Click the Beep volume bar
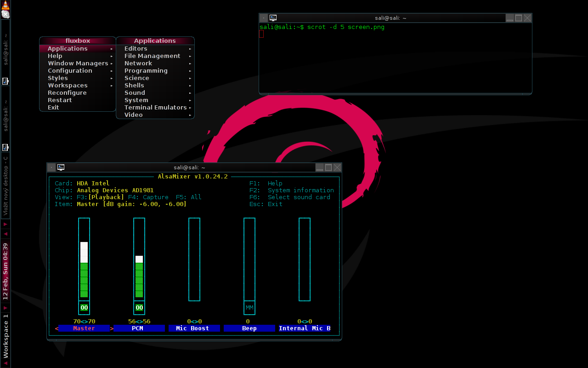Viewport: 588px width, 368px height. 249,259
